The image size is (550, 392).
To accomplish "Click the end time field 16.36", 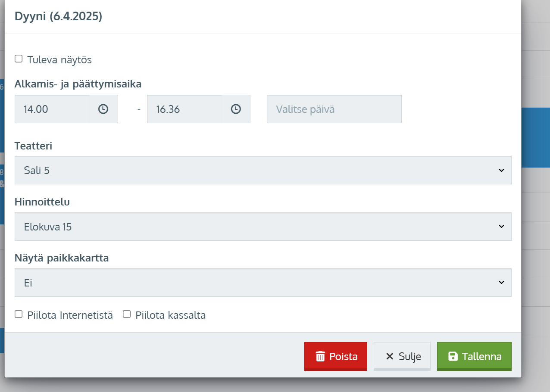I will tap(184, 109).
